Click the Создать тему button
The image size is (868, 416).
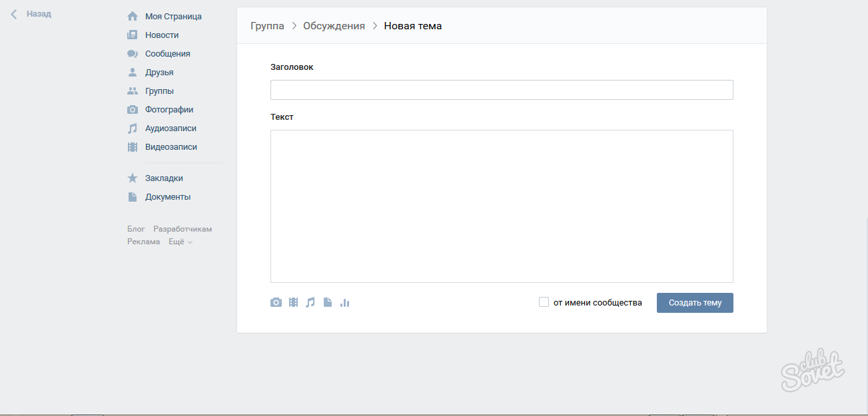point(695,303)
